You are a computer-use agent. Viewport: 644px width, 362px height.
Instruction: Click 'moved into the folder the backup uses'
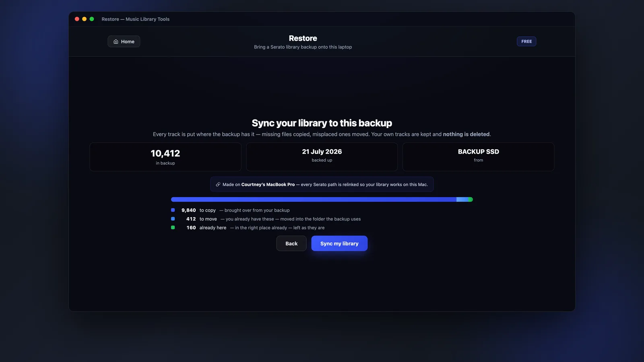click(320, 219)
